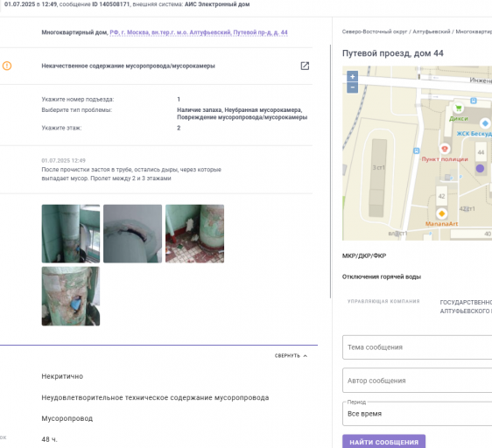Open second photo showing pipe crack
The height and width of the screenshot is (448, 492).
[133, 234]
